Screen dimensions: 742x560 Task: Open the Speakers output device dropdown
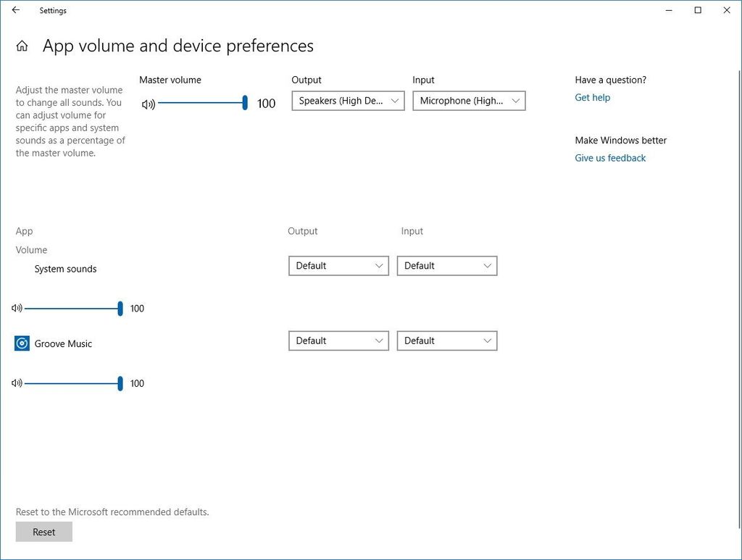click(x=347, y=101)
